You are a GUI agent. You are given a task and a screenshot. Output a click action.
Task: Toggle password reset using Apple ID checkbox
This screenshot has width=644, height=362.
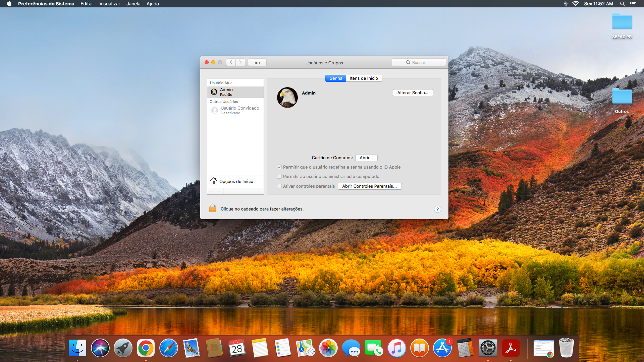tap(279, 167)
